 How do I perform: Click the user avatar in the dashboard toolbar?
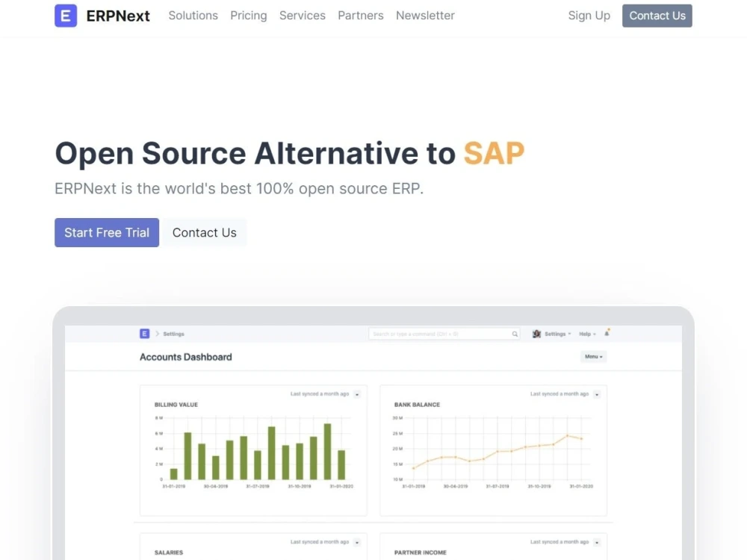coord(536,334)
